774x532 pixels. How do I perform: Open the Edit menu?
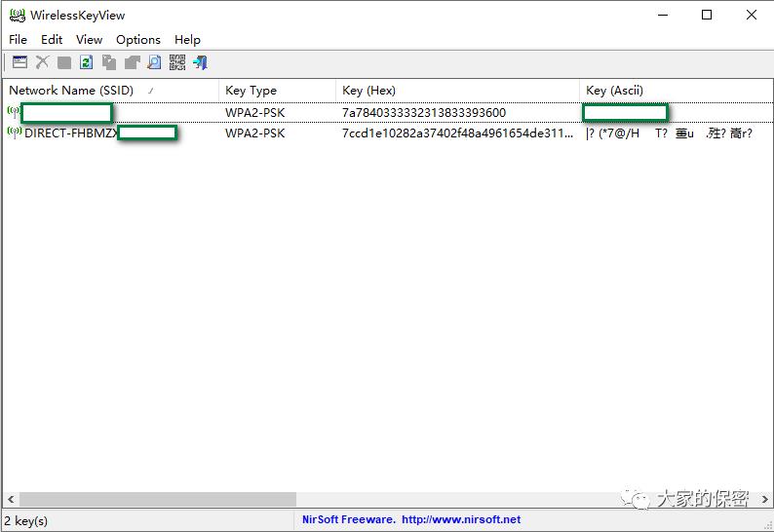(x=52, y=39)
